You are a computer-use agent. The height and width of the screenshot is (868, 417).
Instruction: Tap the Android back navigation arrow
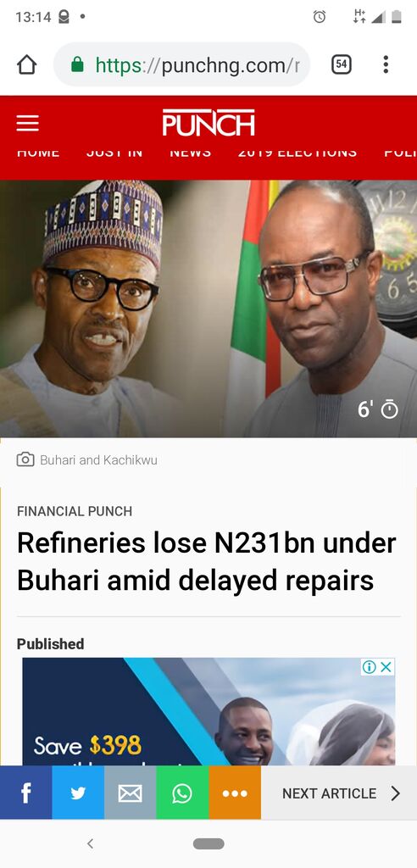pyautogui.click(x=91, y=843)
